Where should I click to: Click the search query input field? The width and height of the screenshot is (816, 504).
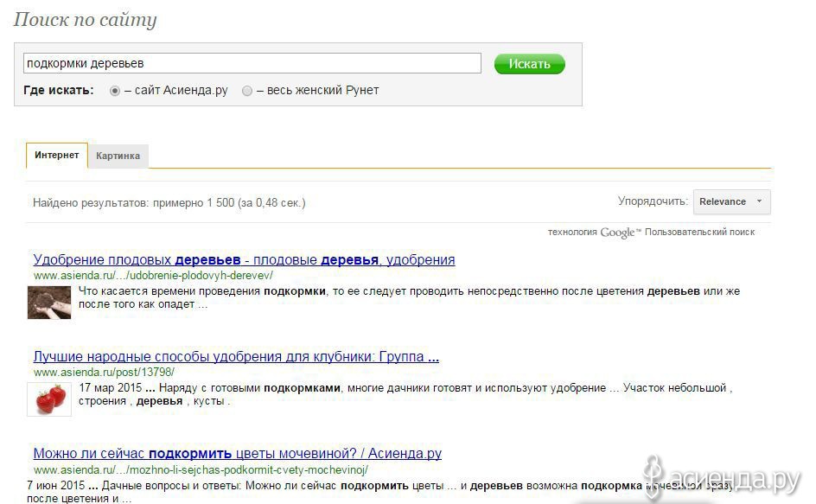(252, 63)
